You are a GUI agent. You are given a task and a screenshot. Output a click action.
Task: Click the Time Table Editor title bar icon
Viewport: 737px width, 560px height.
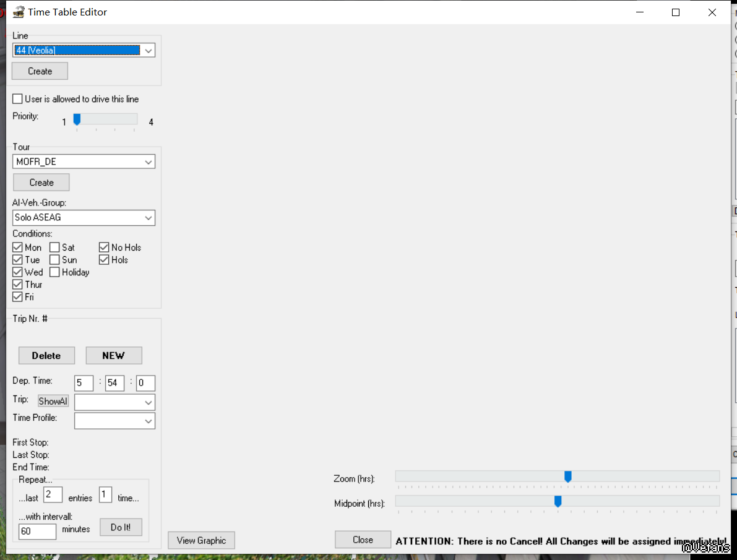click(x=19, y=12)
